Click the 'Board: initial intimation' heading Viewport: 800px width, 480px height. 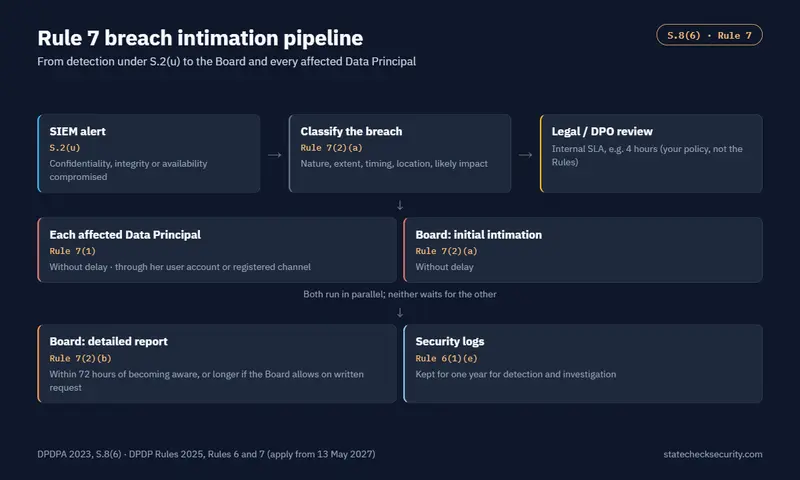tap(479, 235)
